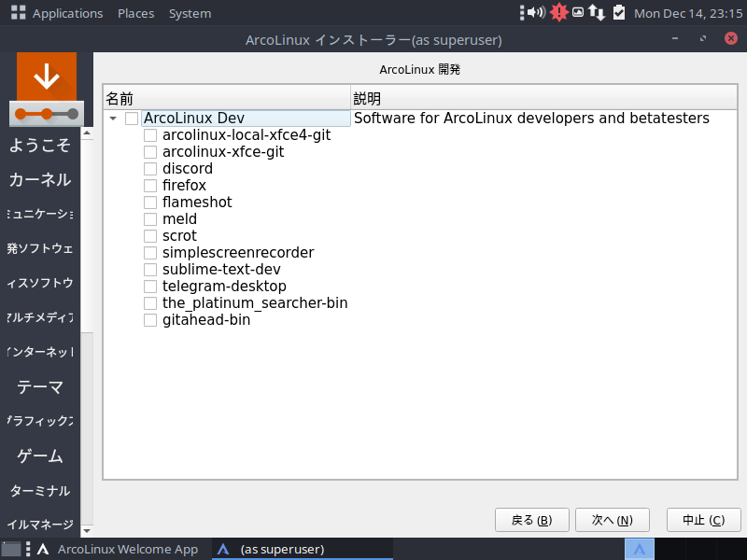Click sidebar scrollbar up arrow
This screenshot has width=747, height=560.
pyautogui.click(x=87, y=133)
